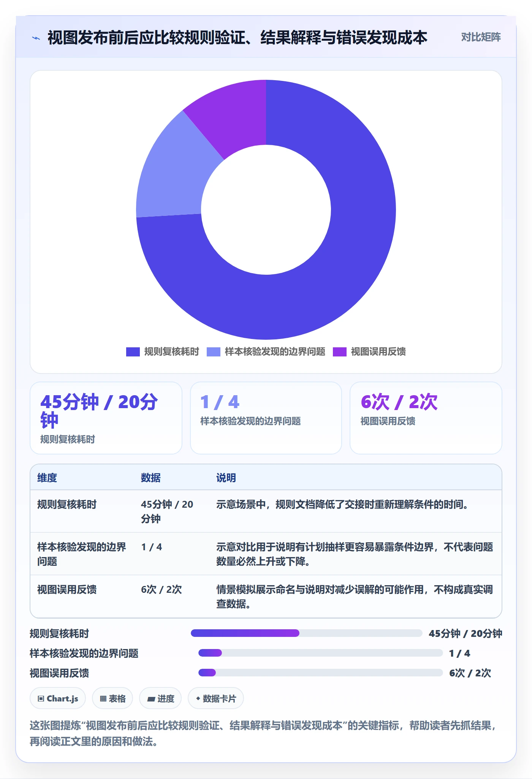Click the 维度 column header

pyautogui.click(x=47, y=478)
